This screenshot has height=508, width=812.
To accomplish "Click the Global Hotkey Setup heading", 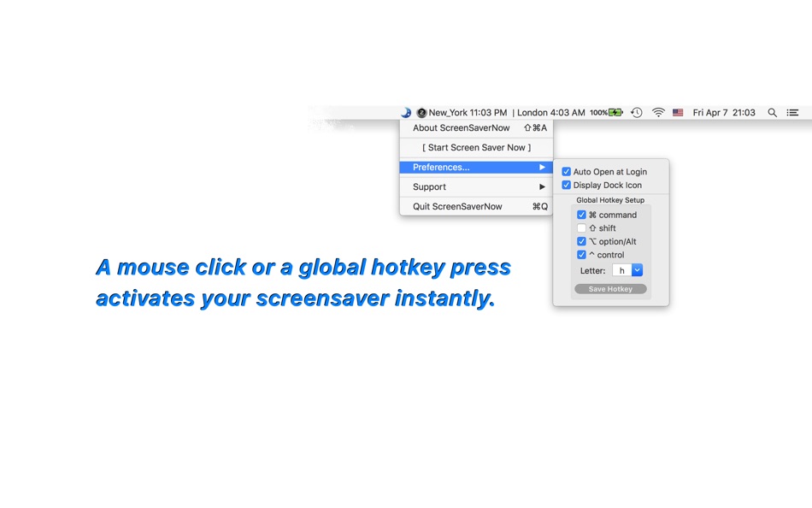I will click(x=610, y=200).
